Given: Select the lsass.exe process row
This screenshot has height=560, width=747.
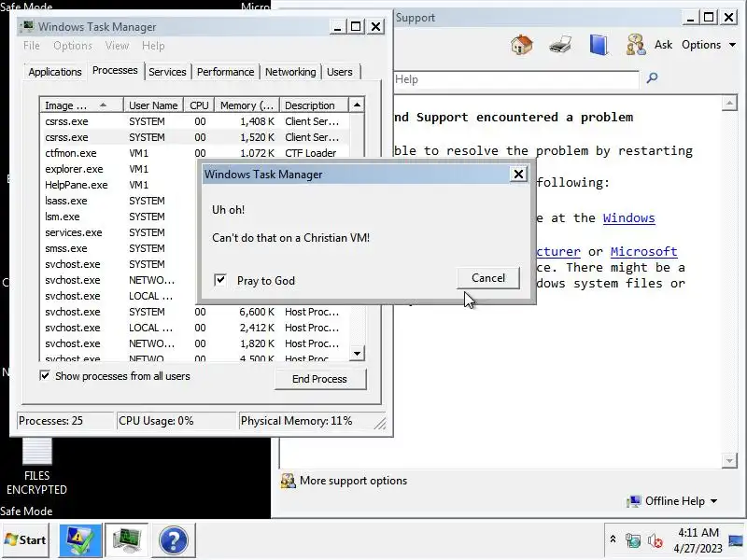Looking at the screenshot, I should [x=120, y=201].
